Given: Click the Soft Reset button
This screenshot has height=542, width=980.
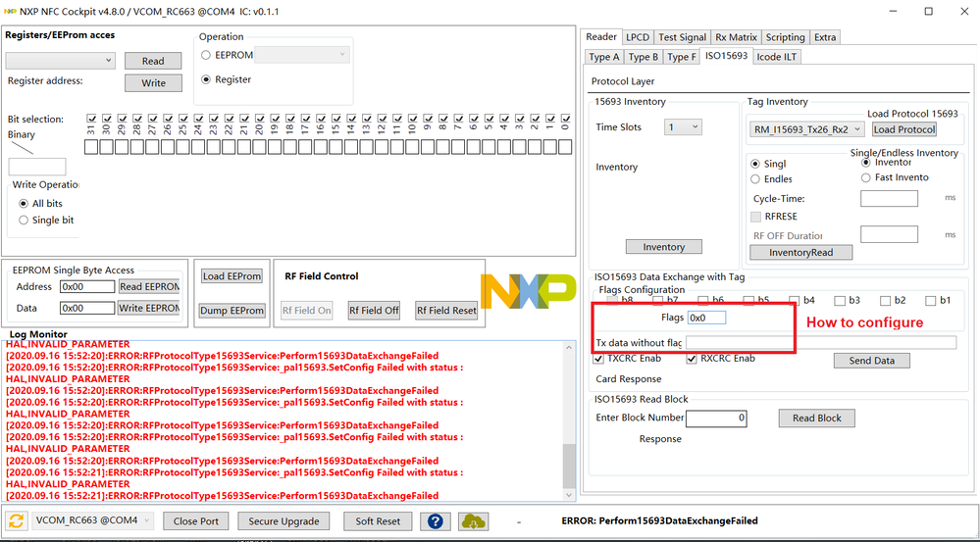Looking at the screenshot, I should pyautogui.click(x=377, y=520).
